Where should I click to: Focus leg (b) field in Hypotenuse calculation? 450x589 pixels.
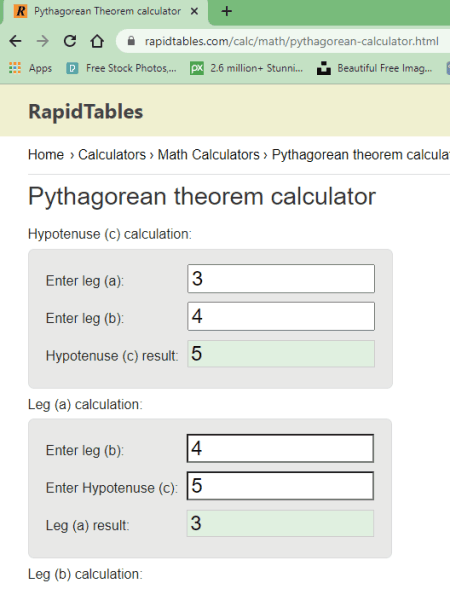281,316
